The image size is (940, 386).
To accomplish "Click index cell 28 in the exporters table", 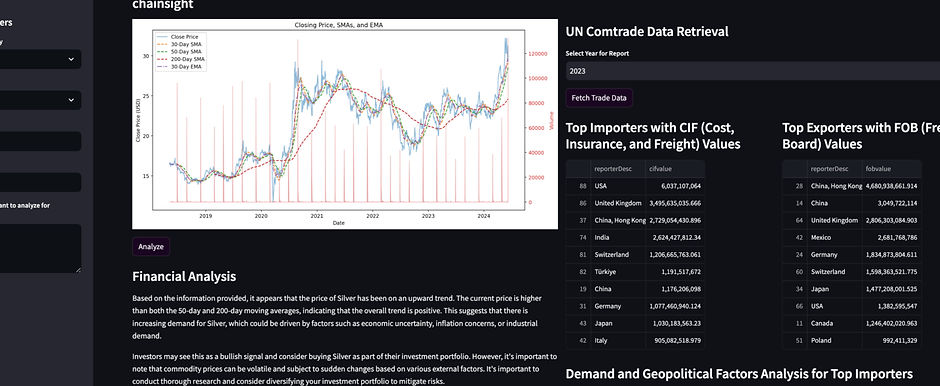I will 795,186.
